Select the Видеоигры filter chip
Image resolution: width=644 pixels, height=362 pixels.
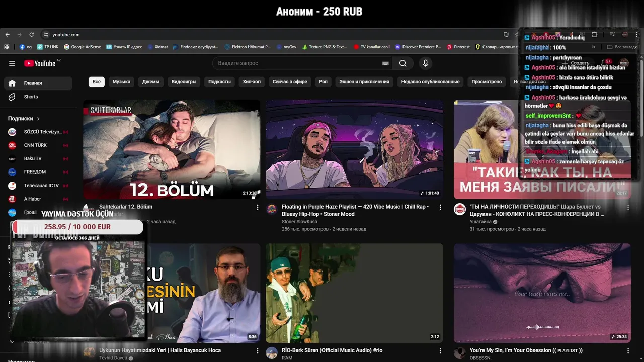pyautogui.click(x=184, y=82)
